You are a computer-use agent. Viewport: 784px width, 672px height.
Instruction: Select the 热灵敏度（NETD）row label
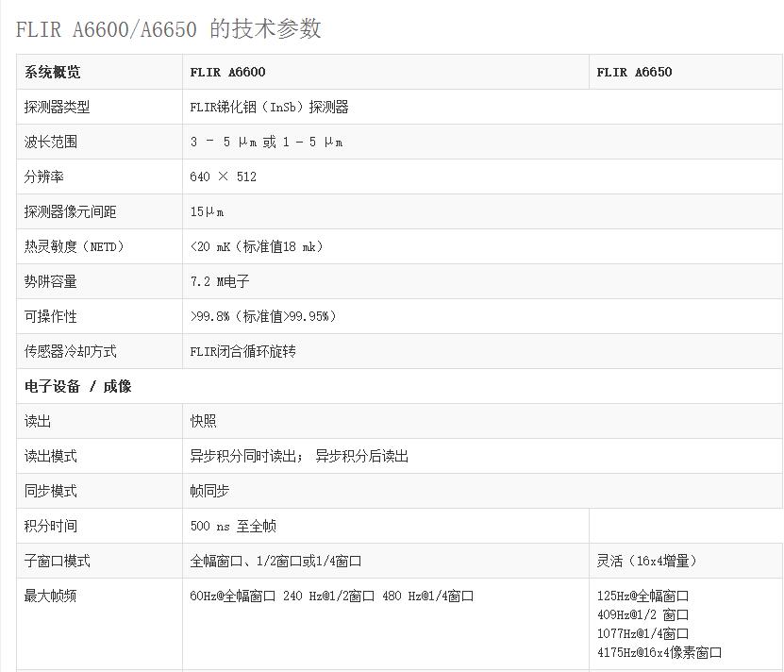point(74,246)
